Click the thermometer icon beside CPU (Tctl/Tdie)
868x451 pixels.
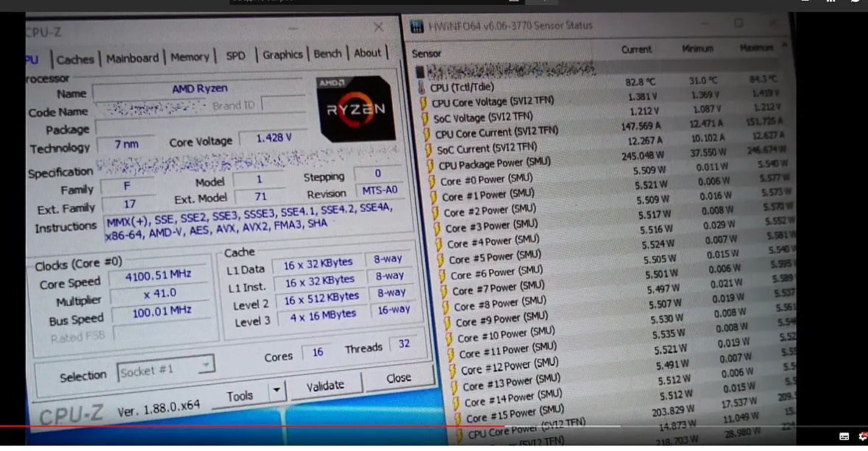coord(421,88)
